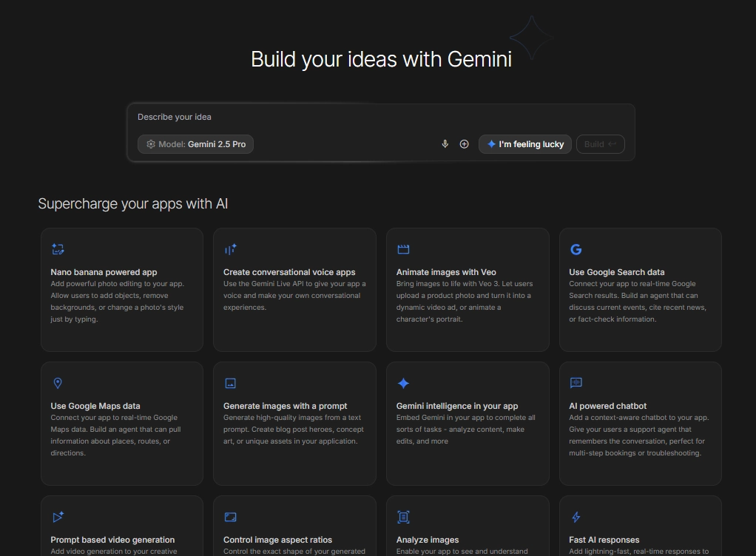
Task: Click the Gemini spark icon on intelligence card
Action: 403,383
